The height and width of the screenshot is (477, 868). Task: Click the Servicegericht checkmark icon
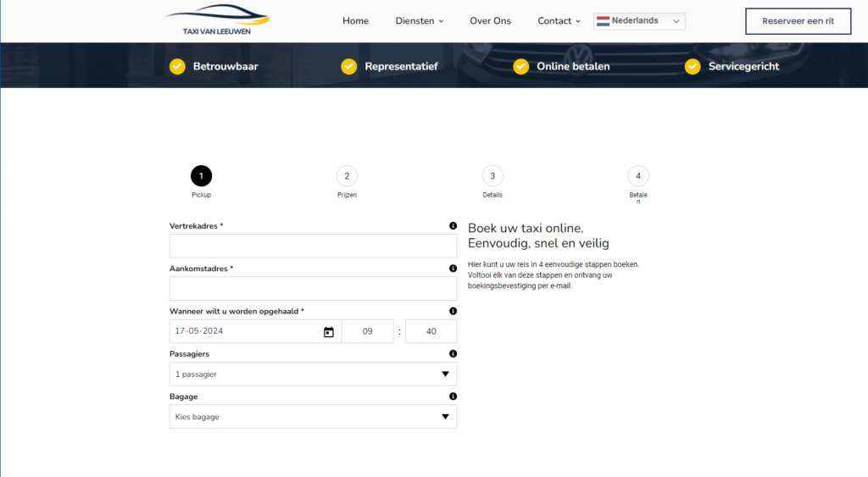pos(693,66)
